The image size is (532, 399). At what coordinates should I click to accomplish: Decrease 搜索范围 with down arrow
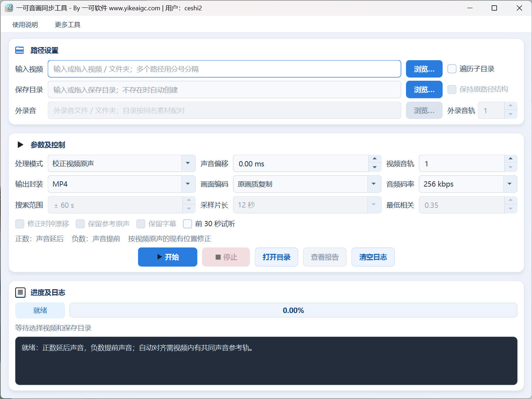pos(189,209)
